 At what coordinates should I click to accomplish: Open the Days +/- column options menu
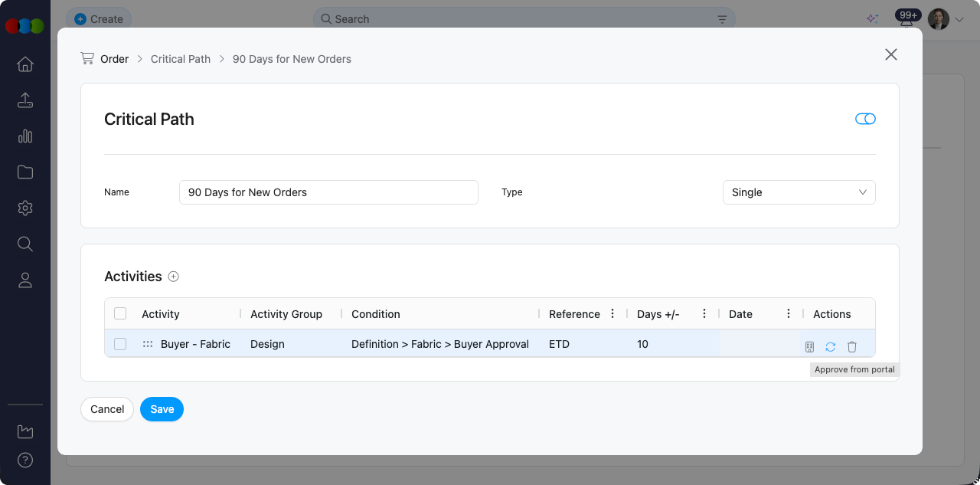[704, 314]
